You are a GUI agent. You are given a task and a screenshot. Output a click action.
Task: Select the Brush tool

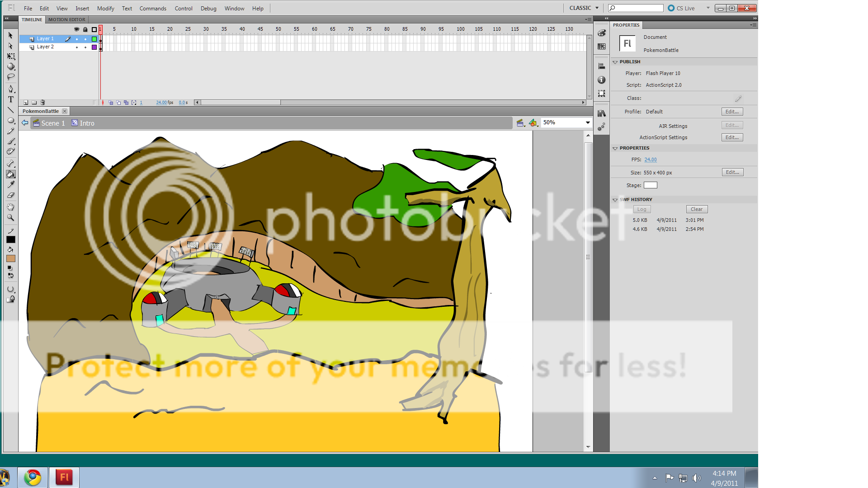[x=10, y=141]
